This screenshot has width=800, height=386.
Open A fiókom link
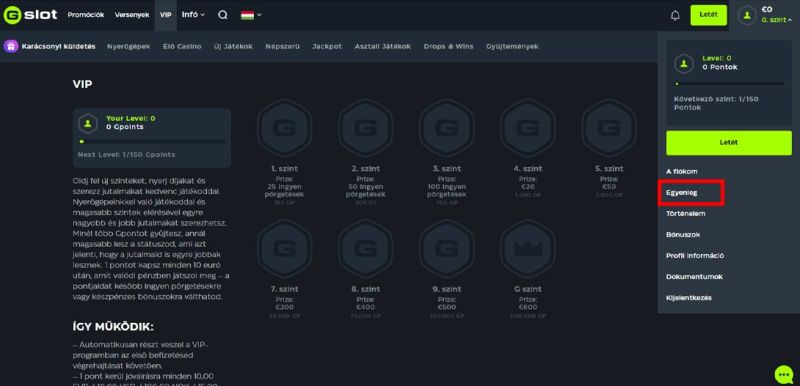[x=682, y=172]
